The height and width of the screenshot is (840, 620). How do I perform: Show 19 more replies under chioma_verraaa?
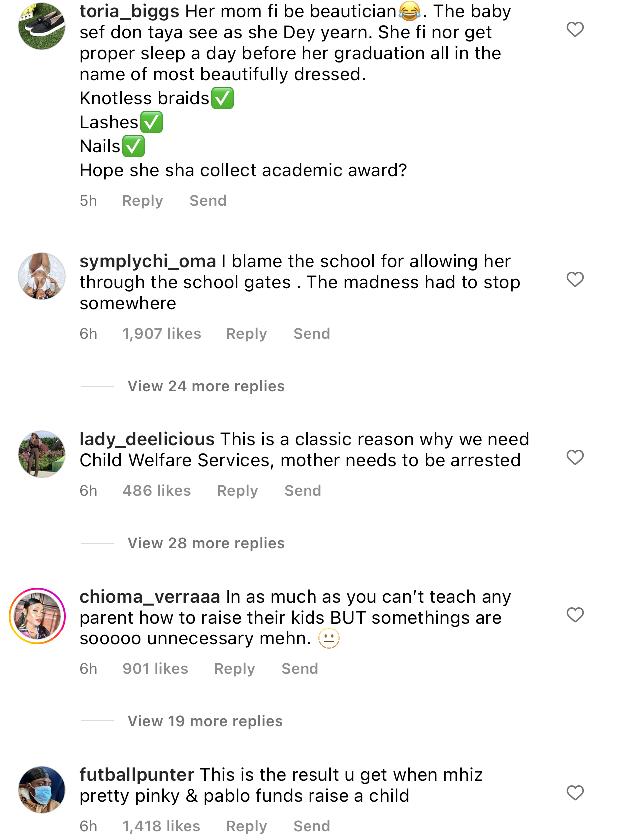pos(205,721)
